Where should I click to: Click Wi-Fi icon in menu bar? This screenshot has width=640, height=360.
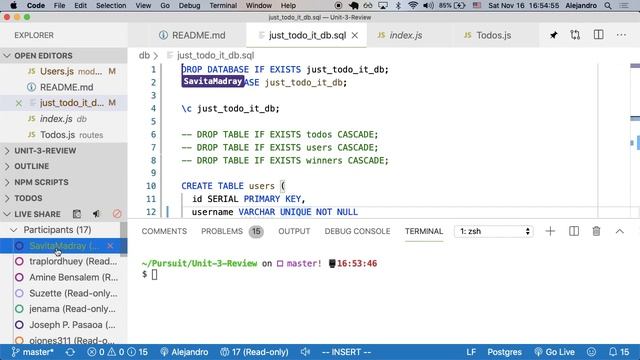pos(413,6)
